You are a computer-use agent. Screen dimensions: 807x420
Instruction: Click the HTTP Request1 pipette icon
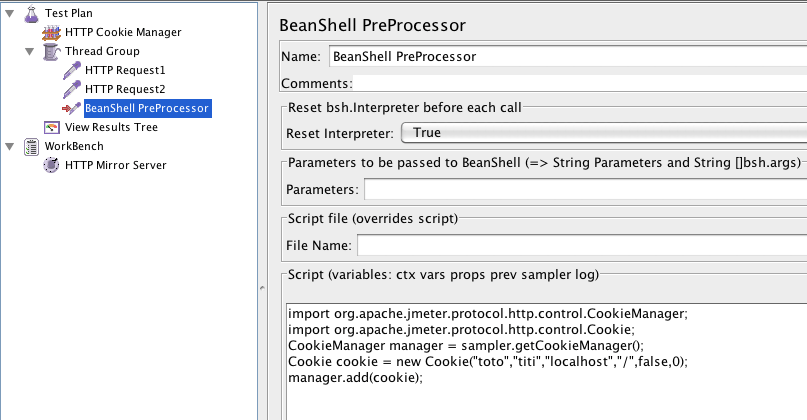click(x=71, y=70)
